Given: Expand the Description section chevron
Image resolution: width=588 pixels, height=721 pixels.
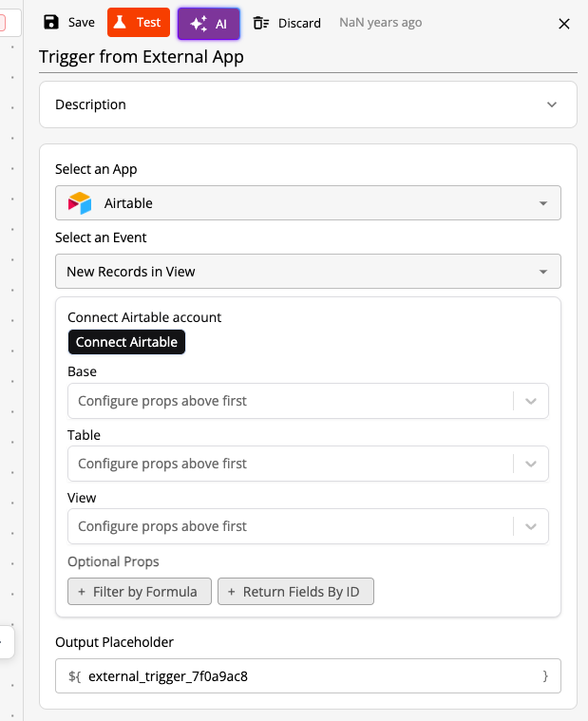Looking at the screenshot, I should click(x=552, y=104).
